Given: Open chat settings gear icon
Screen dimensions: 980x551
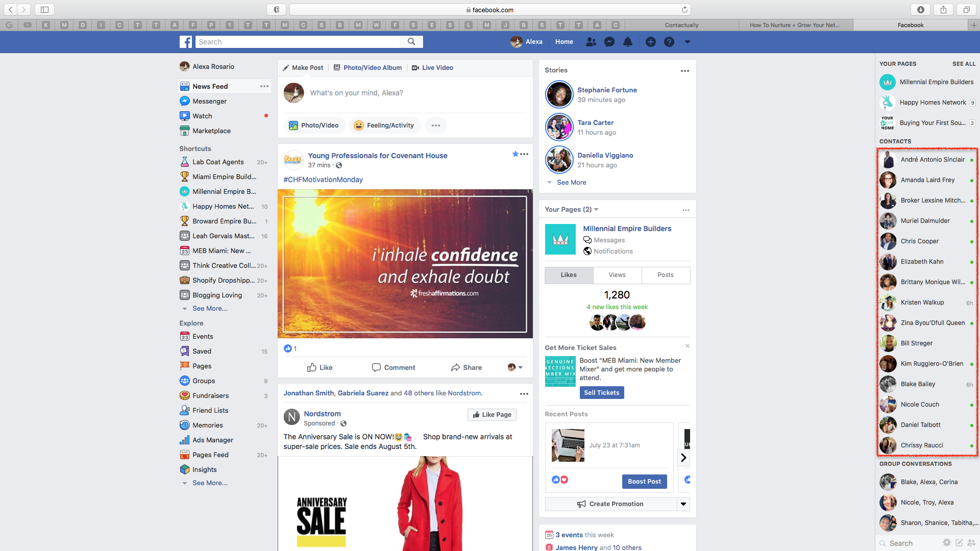Looking at the screenshot, I should coord(947,543).
